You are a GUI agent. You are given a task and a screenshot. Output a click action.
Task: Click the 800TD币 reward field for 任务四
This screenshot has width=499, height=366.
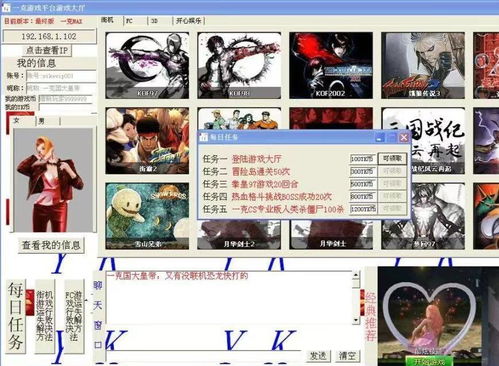(363, 197)
